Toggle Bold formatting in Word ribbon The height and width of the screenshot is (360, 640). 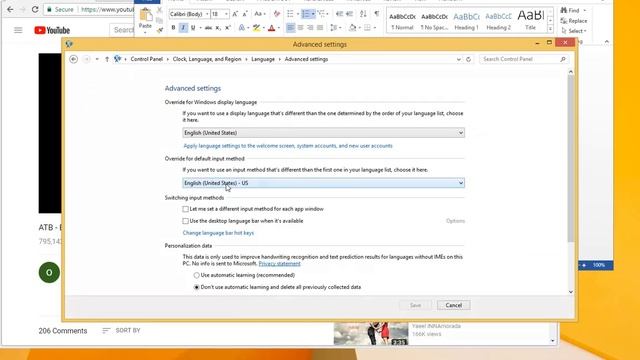coord(173,28)
